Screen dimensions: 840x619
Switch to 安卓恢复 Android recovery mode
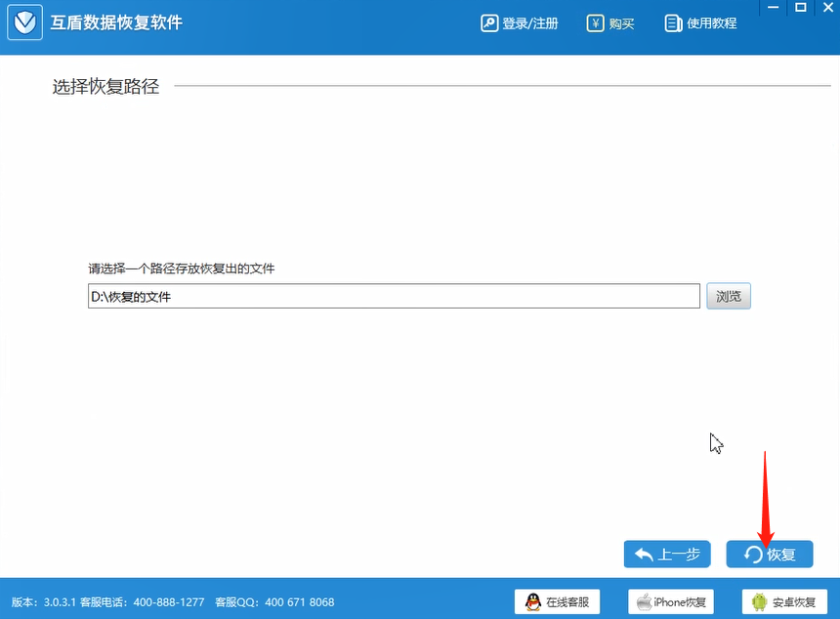pyautogui.click(x=784, y=601)
